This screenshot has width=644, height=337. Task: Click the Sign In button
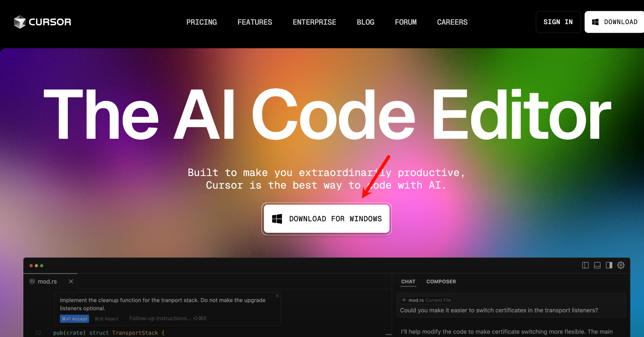558,22
